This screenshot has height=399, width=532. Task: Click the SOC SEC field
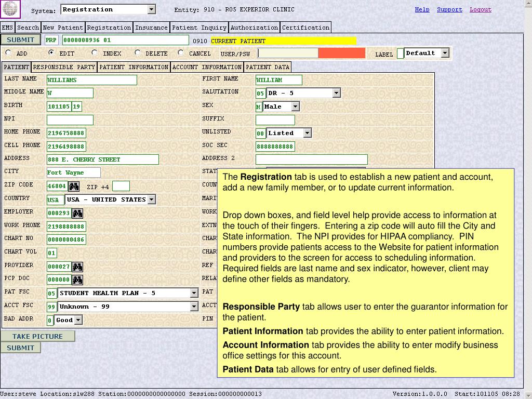[275, 147]
